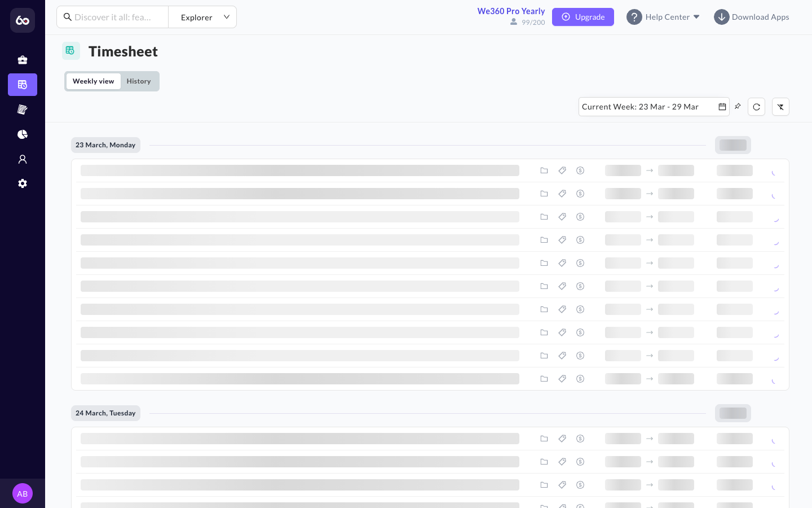Click the 23 March, Monday day label
The height and width of the screenshot is (508, 812).
pyautogui.click(x=105, y=145)
